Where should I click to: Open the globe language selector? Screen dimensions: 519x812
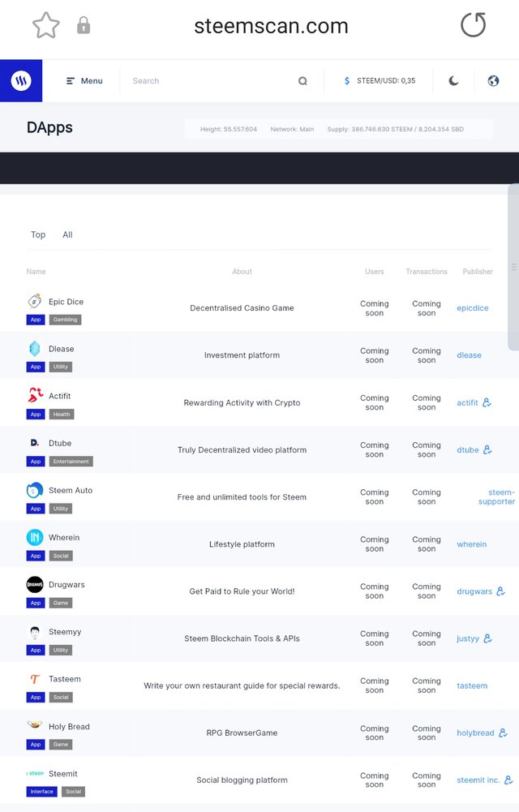493,81
